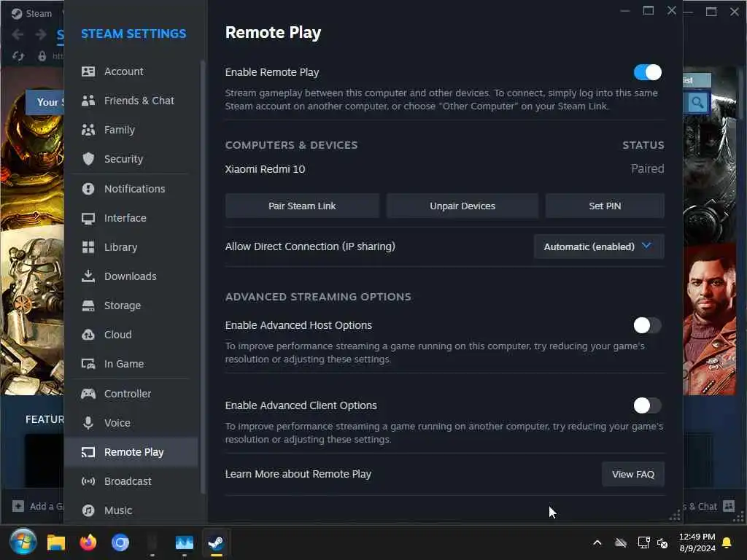Image resolution: width=747 pixels, height=560 pixels.
Task: Click the clock showing 12:49 PM
Action: coord(697,537)
